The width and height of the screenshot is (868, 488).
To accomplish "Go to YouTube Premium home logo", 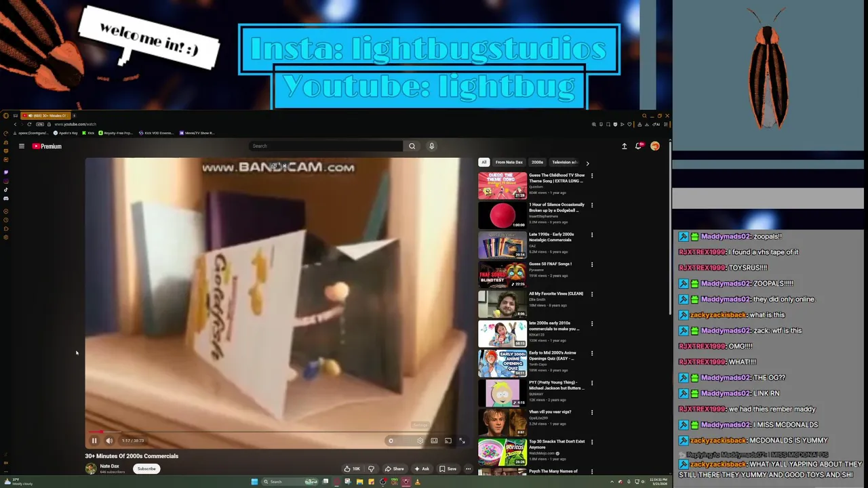I will point(47,146).
